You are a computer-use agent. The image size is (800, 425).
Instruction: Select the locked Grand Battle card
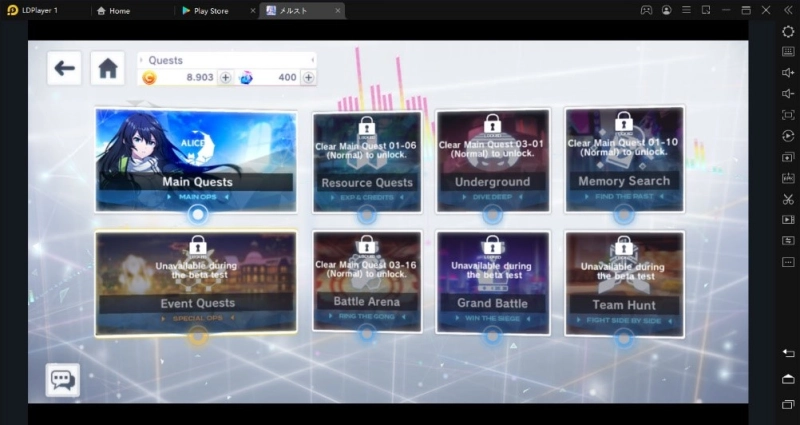[492, 283]
